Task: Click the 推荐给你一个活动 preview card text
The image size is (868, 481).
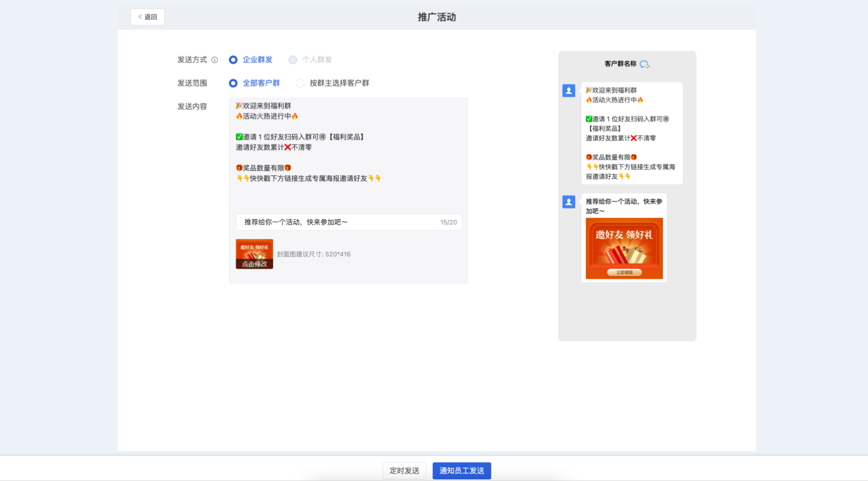Action: coord(624,206)
